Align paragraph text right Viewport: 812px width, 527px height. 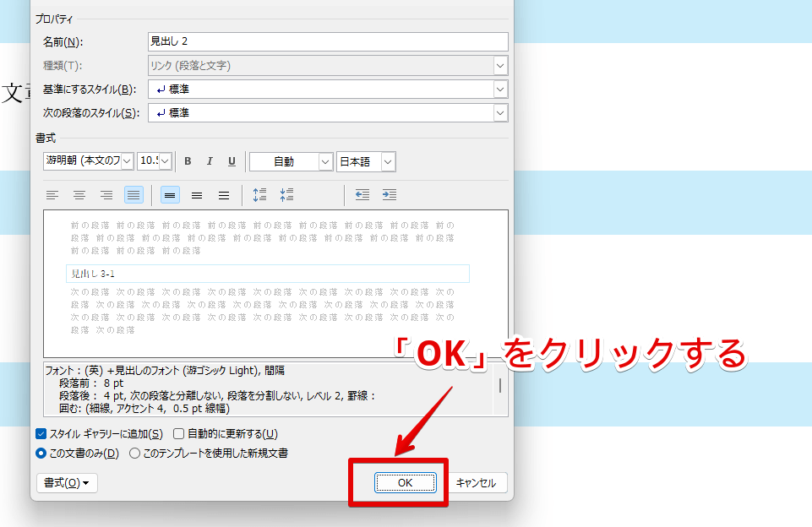[x=106, y=195]
